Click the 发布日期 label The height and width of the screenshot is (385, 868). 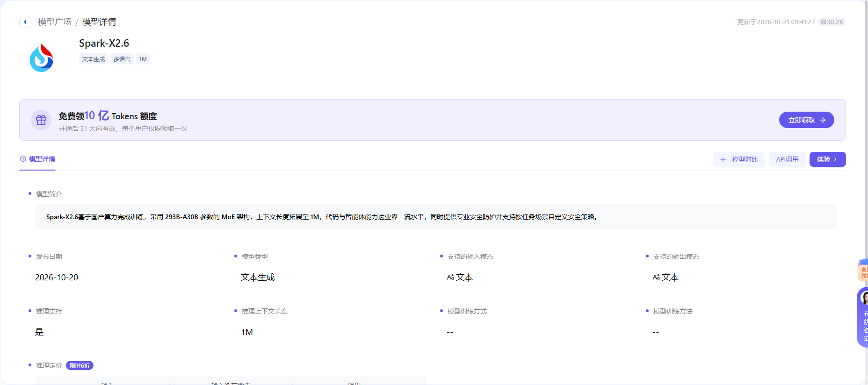[x=49, y=257]
